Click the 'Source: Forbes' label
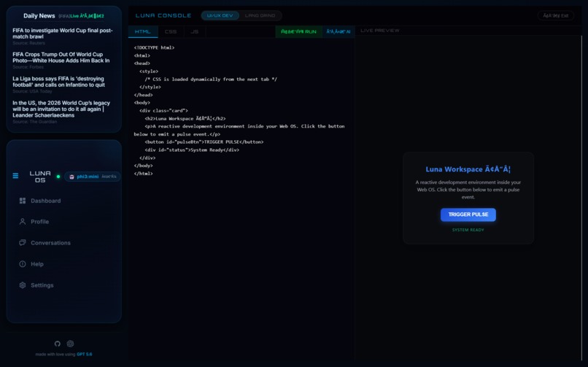Viewport: 588px width, 367px height. coord(28,67)
